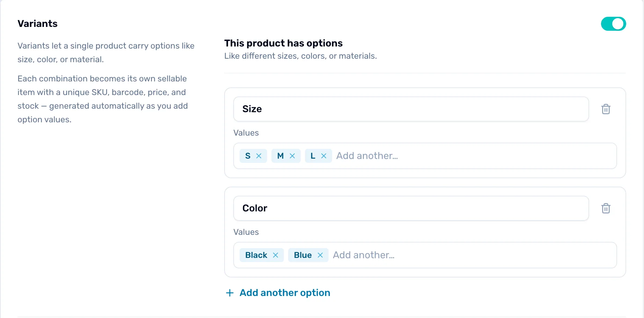Remove the M size value
The image size is (644, 318).
coord(292,156)
